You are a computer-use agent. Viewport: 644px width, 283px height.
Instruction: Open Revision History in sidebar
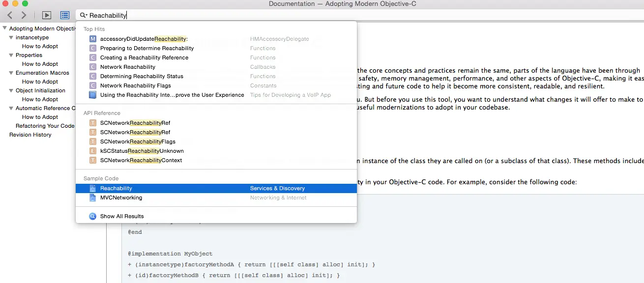[30, 135]
